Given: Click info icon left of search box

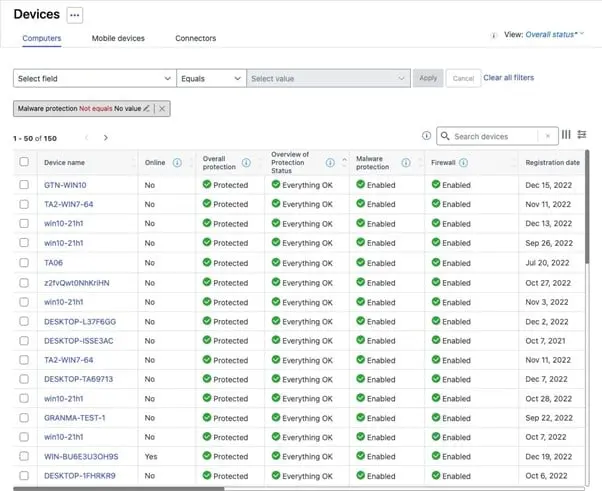Looking at the screenshot, I should click(x=426, y=136).
